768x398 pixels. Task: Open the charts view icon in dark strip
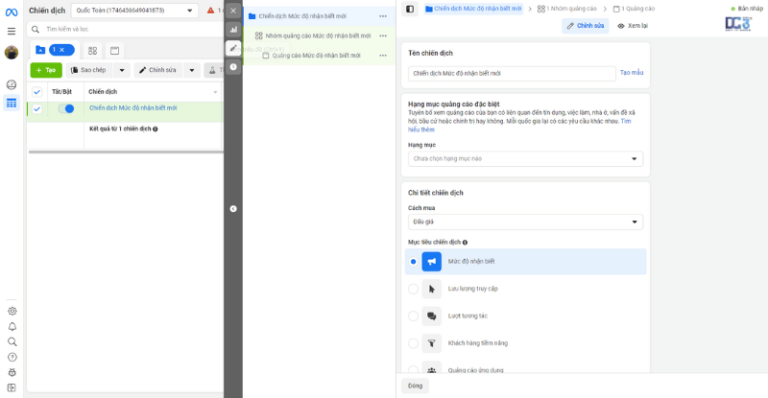tap(233, 29)
